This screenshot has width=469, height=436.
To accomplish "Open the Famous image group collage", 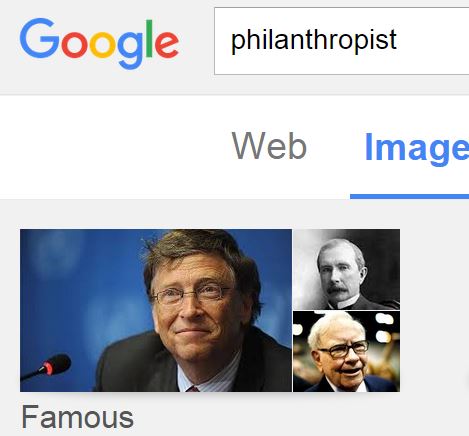I will 210,310.
